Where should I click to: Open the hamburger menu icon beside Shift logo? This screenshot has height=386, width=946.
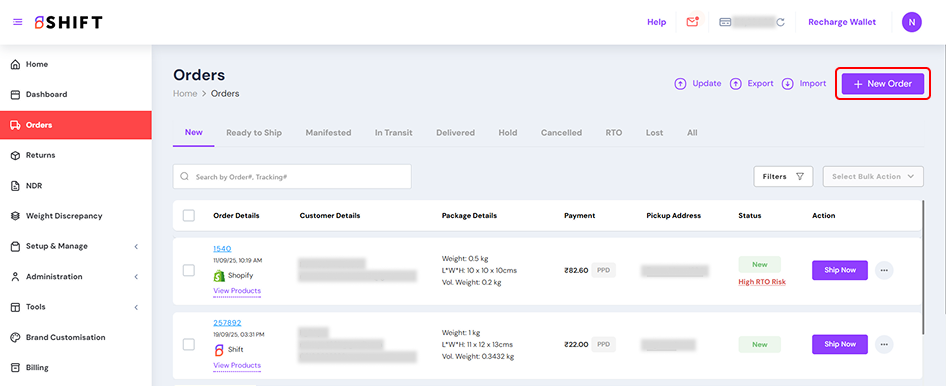[x=17, y=22]
